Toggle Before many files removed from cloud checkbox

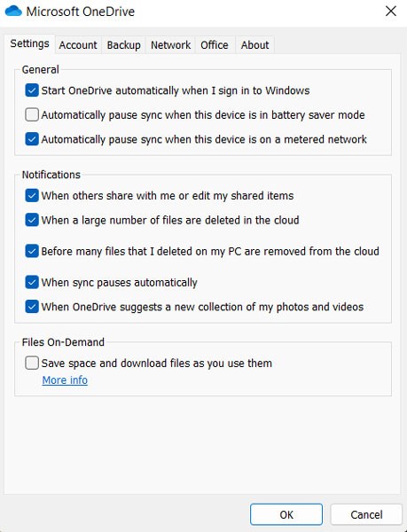click(32, 252)
